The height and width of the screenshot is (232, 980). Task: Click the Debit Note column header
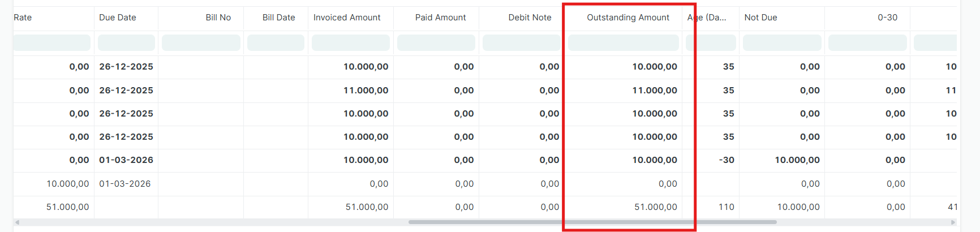tap(530, 18)
